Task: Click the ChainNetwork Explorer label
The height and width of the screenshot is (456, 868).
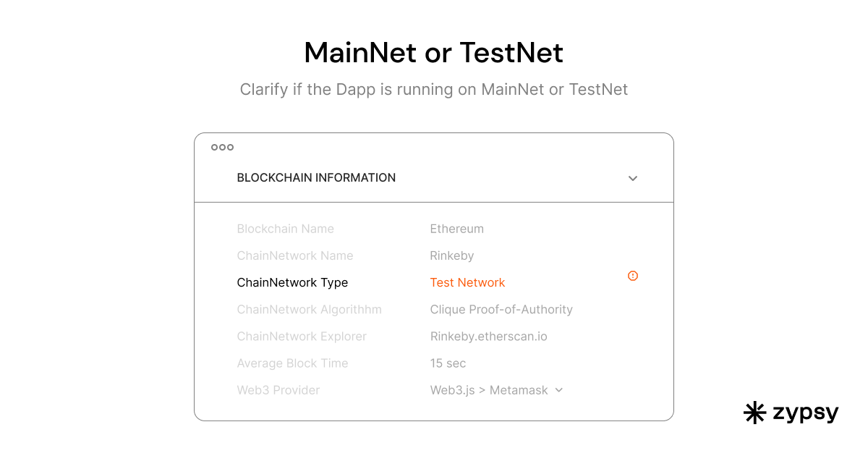Action: [x=302, y=337]
